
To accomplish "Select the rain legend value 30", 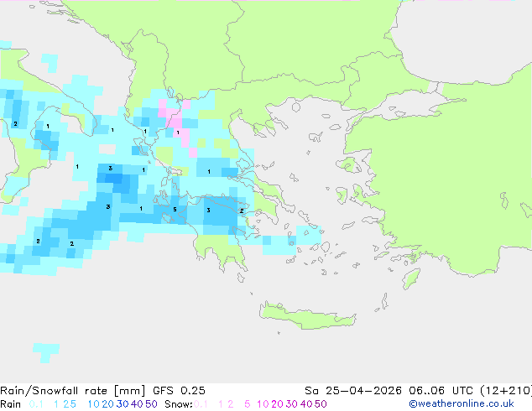I will click(x=123, y=404).
